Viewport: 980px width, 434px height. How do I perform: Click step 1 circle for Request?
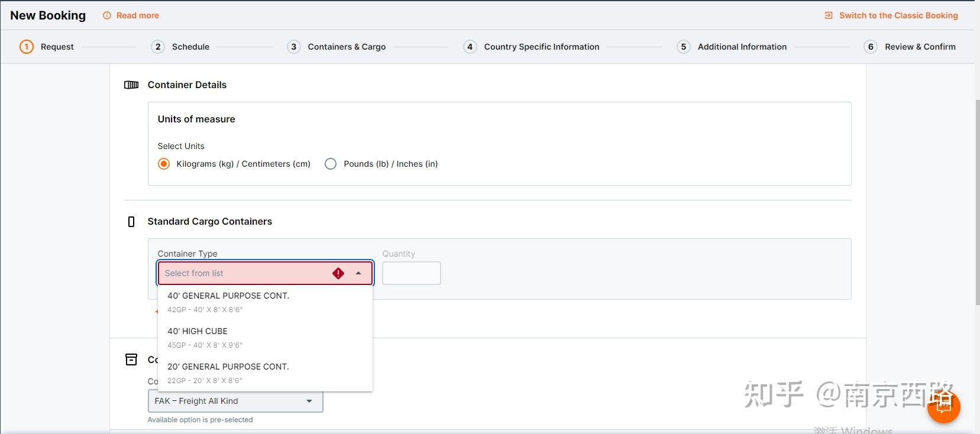[27, 47]
